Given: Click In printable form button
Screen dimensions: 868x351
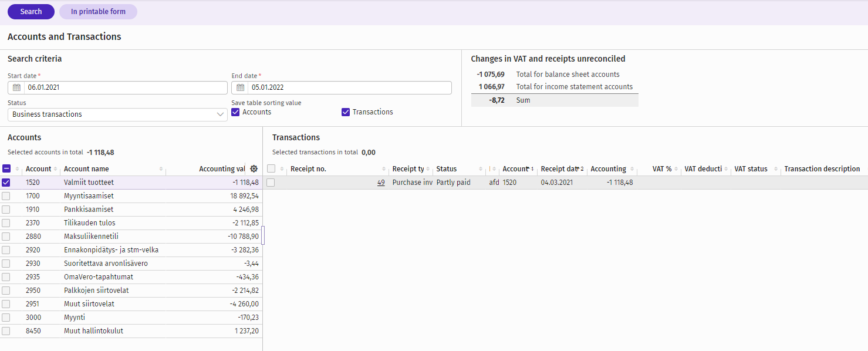Looking at the screenshot, I should click(98, 12).
